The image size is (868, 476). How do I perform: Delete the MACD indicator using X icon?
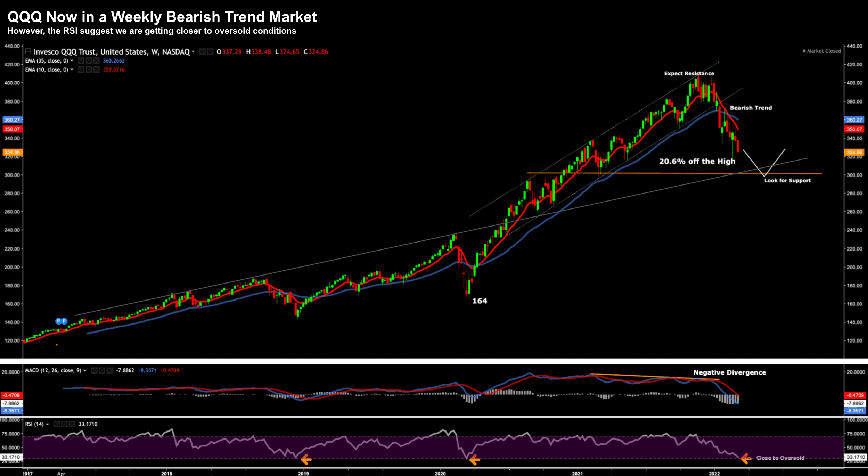point(109,371)
